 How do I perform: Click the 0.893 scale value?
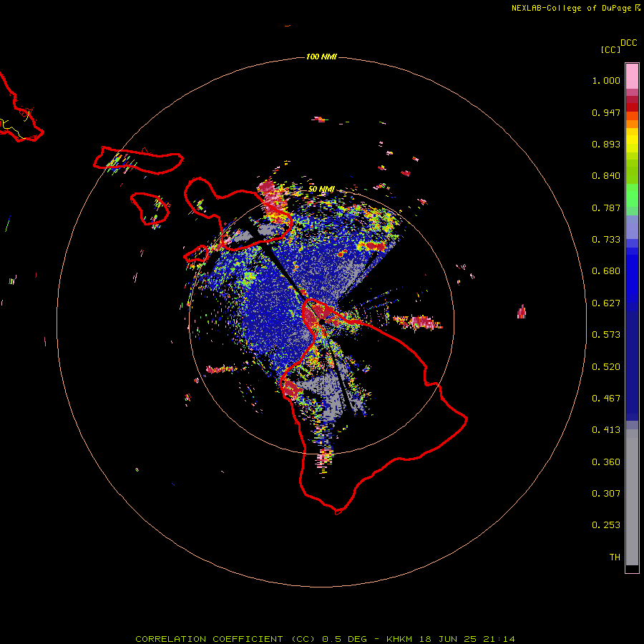[606, 144]
